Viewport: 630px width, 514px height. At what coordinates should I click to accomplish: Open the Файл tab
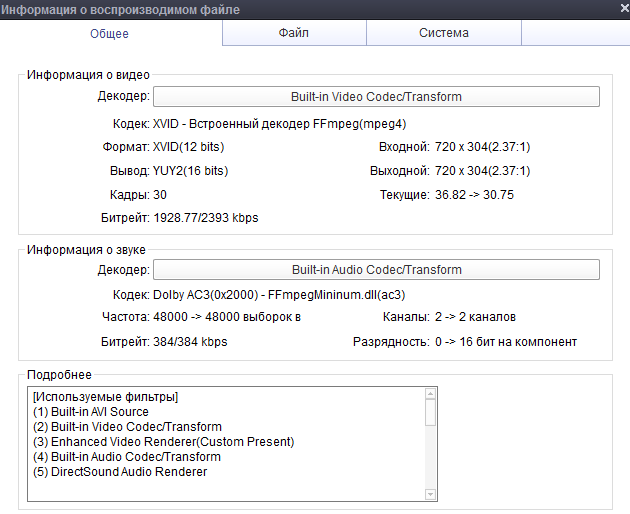(x=293, y=33)
